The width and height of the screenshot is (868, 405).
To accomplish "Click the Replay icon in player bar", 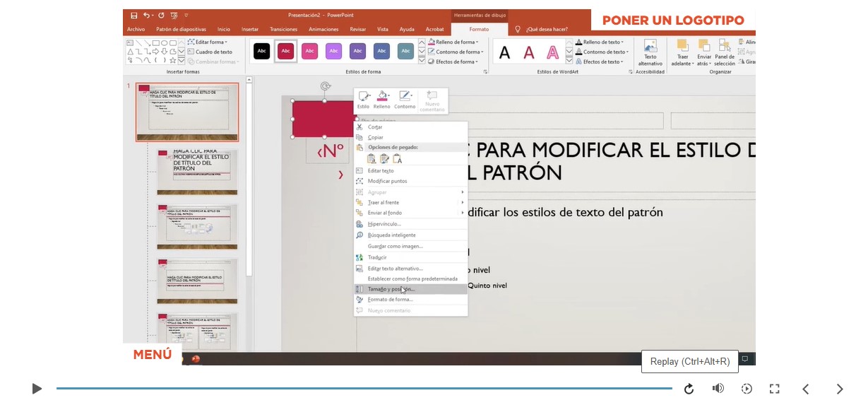I will click(689, 389).
